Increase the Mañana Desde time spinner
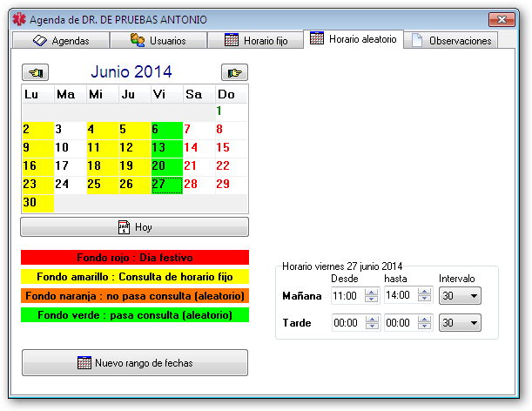Viewport: 532px width, 411px height. 372,293
